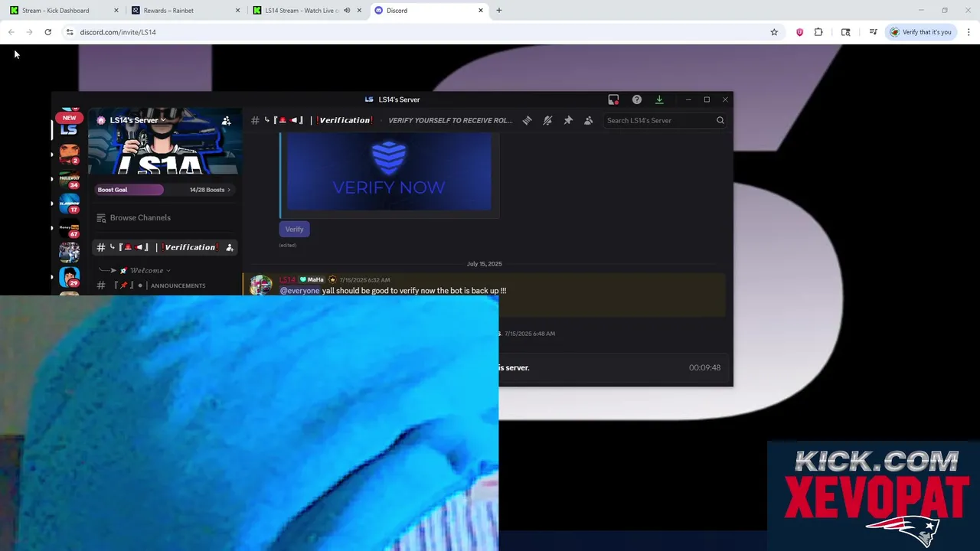Open Discord Help question mark icon

click(636, 99)
